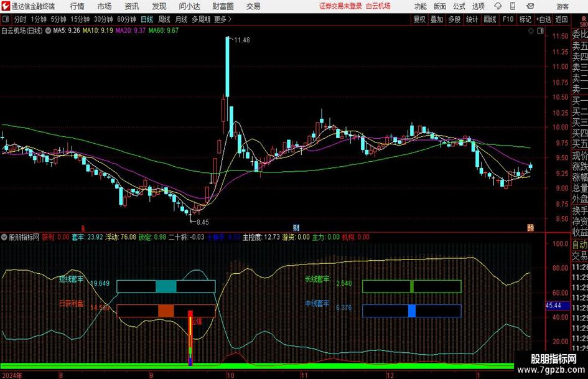Open the 选项 menu

click(x=478, y=6)
